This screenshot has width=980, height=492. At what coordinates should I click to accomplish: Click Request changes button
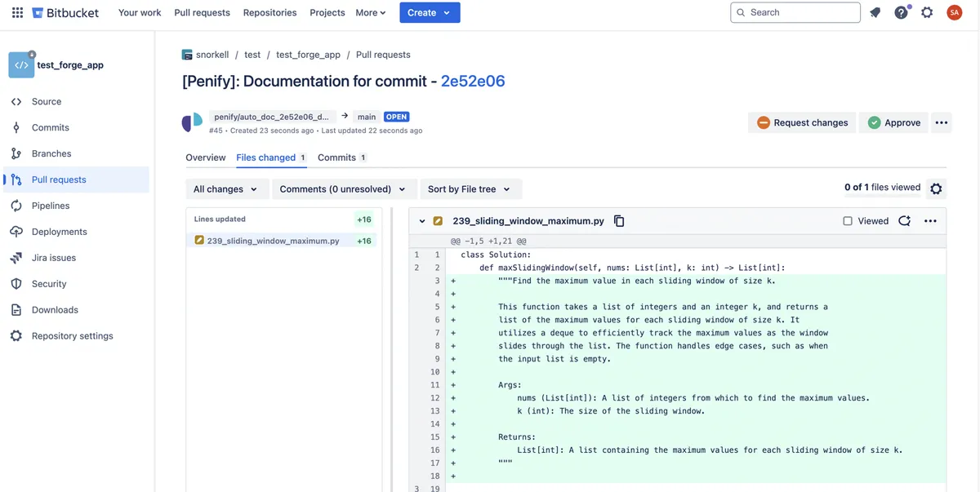[x=802, y=123]
